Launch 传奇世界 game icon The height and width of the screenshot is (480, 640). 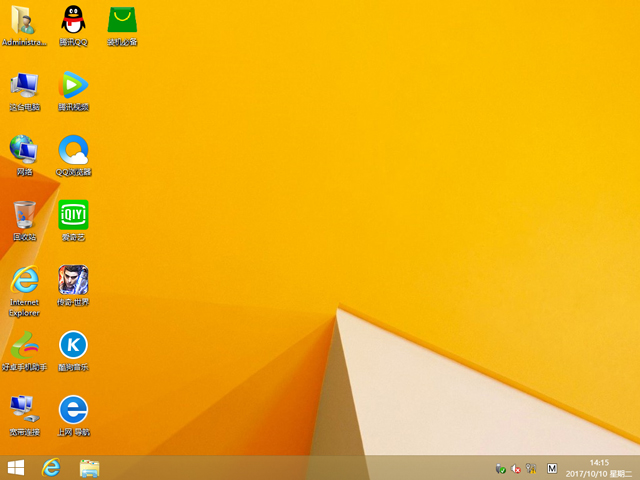73,280
